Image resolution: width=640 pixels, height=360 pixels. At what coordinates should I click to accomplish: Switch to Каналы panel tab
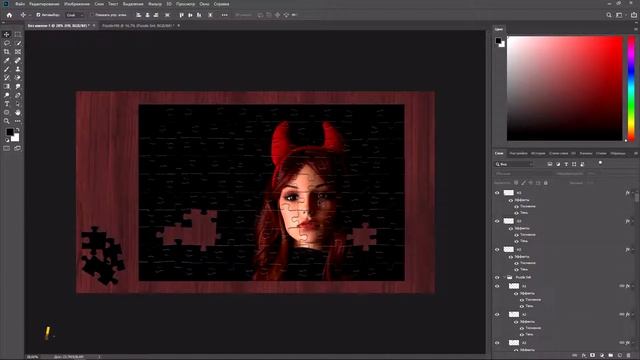(586, 153)
